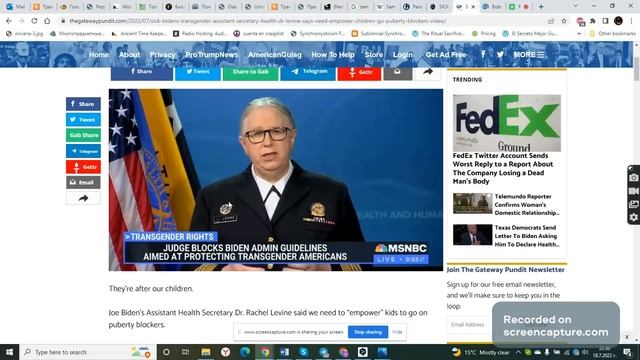Open the Home nav item

click(99, 55)
